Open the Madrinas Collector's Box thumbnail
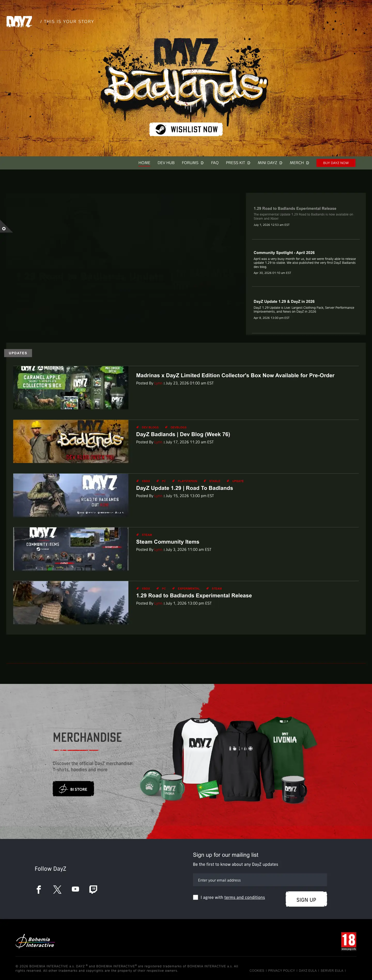 [71, 388]
